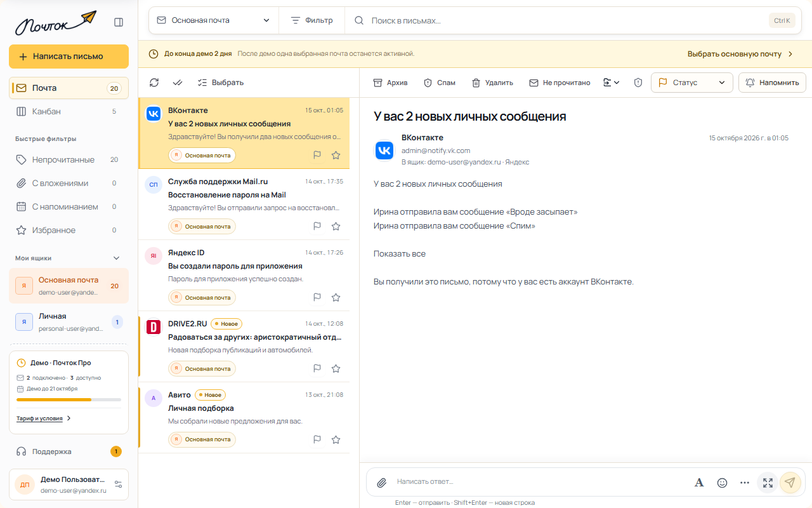The width and height of the screenshot is (812, 508).
Task: Switch to Канбан view
Action: (69, 111)
